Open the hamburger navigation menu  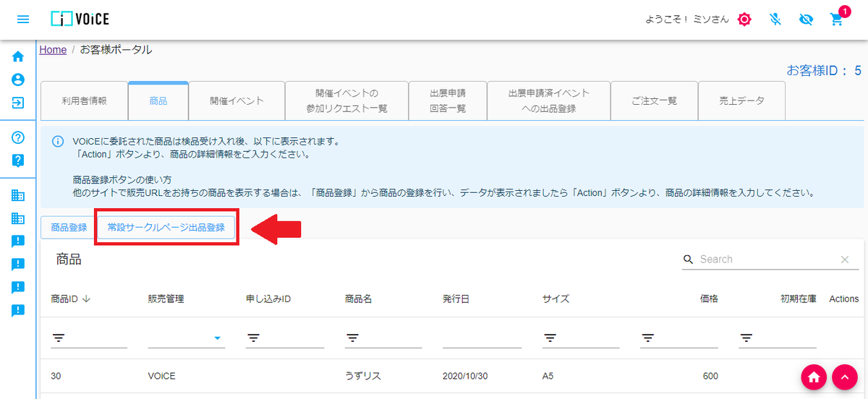(23, 20)
